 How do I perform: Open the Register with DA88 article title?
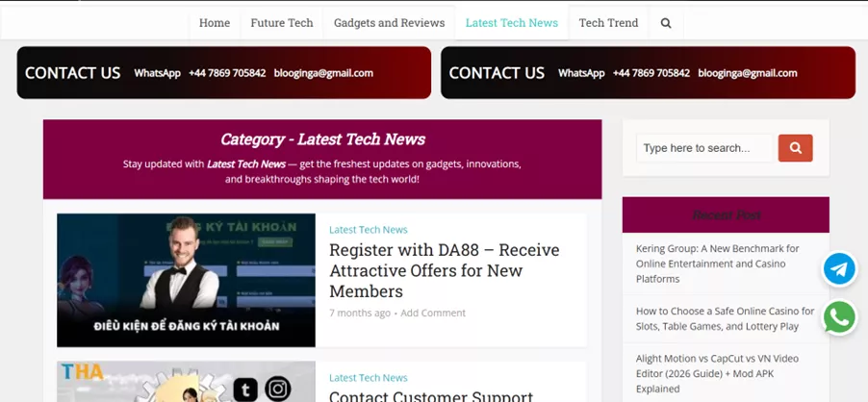[x=444, y=270]
